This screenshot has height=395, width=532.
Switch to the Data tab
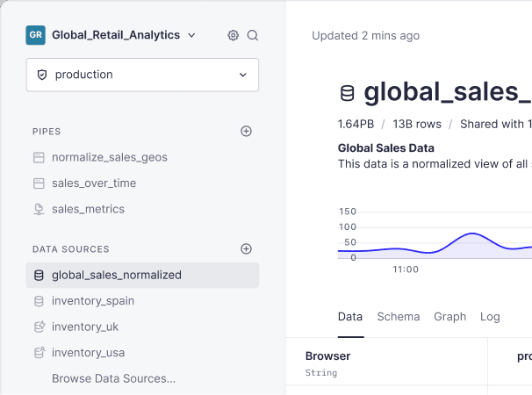pos(350,317)
